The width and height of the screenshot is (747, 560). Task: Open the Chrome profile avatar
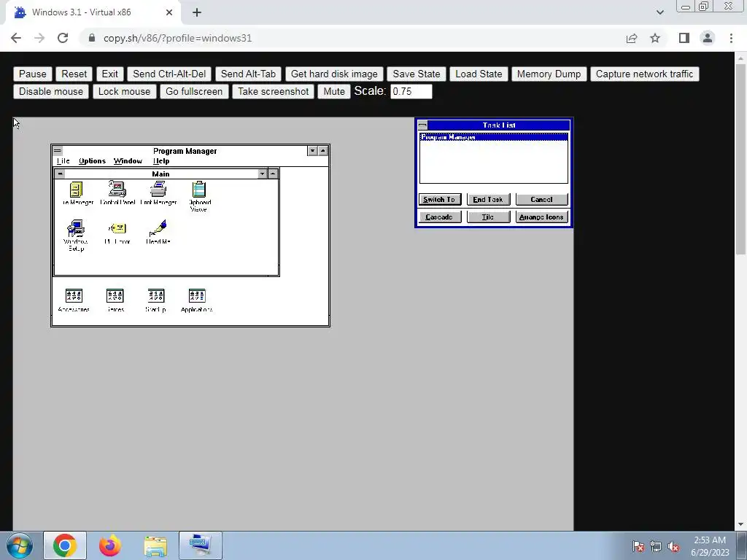click(708, 38)
